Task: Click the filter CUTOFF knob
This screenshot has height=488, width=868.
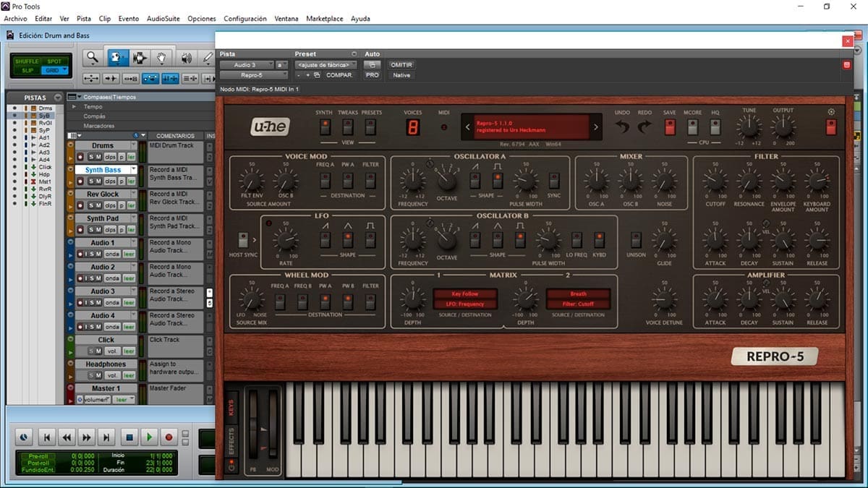Action: (715, 181)
